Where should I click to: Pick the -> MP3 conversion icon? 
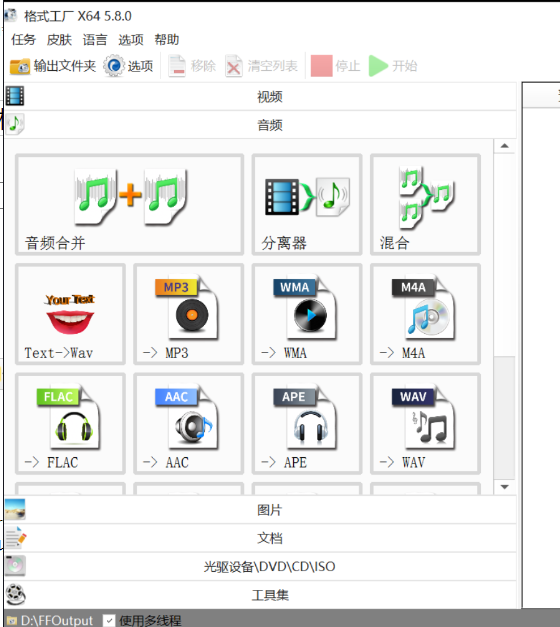click(188, 314)
